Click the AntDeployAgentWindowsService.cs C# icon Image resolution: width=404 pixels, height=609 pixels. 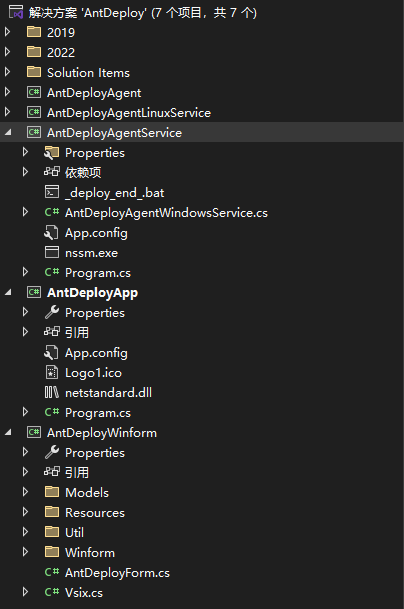pos(52,212)
